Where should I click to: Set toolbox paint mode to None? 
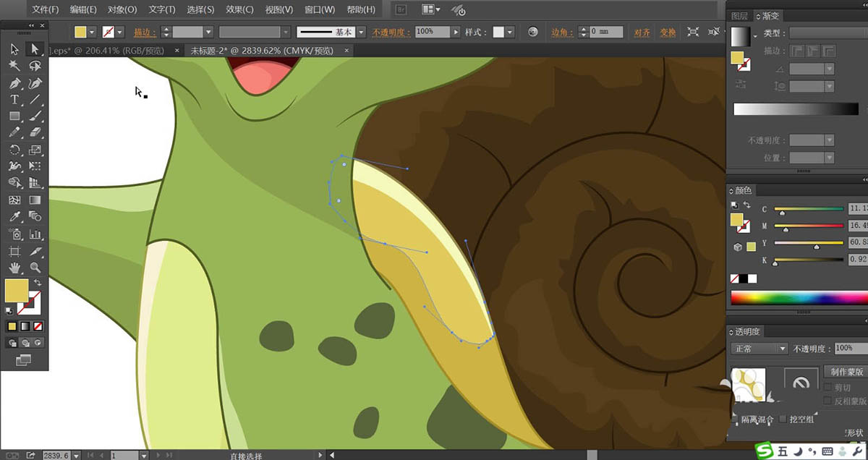[38, 326]
